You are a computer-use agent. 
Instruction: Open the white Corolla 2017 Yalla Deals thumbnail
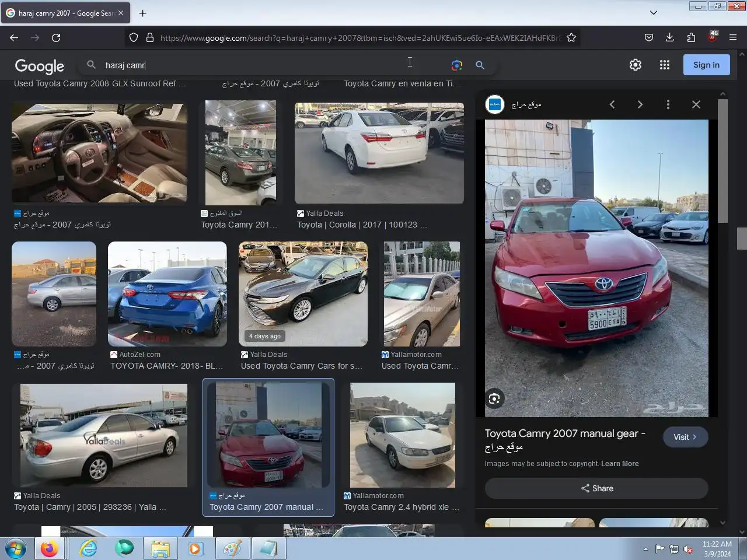379,153
